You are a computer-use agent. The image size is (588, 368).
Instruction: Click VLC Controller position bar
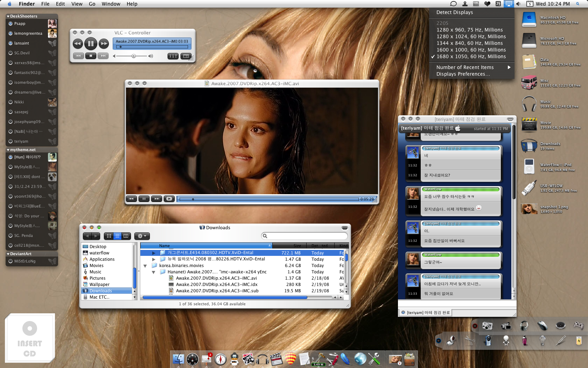click(x=152, y=47)
